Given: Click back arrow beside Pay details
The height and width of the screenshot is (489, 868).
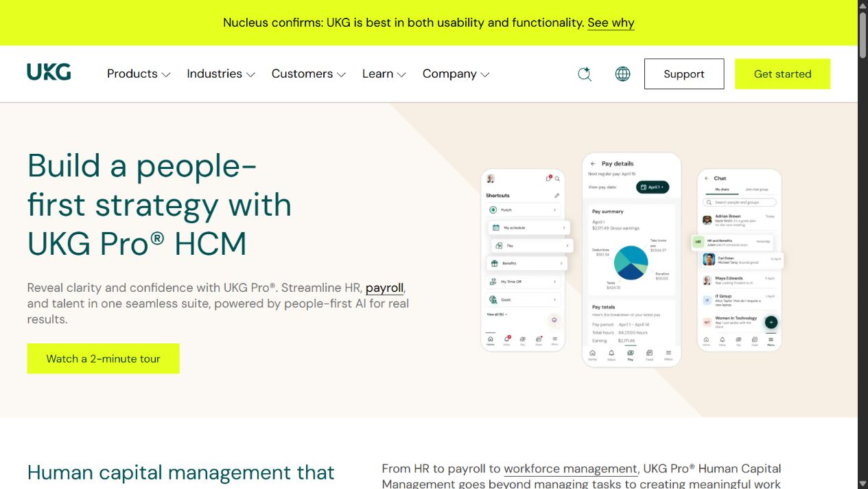Looking at the screenshot, I should click(593, 163).
